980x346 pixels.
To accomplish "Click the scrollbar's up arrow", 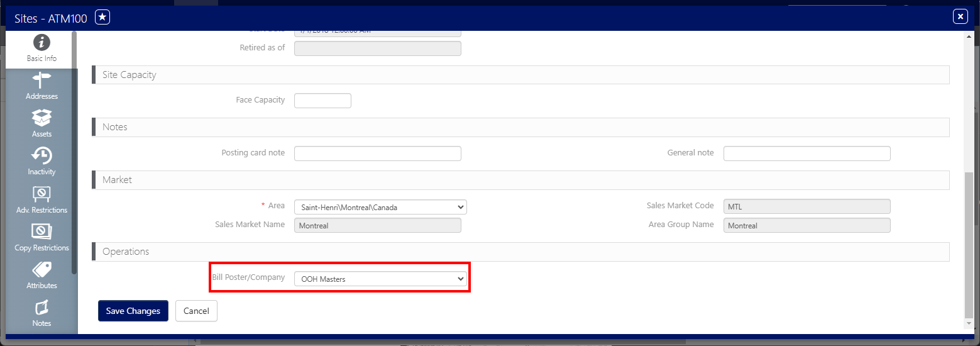I will click(x=968, y=37).
